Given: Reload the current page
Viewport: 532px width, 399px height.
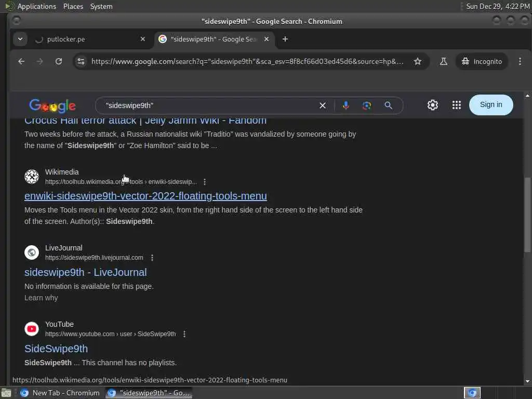Looking at the screenshot, I should pyautogui.click(x=59, y=61).
